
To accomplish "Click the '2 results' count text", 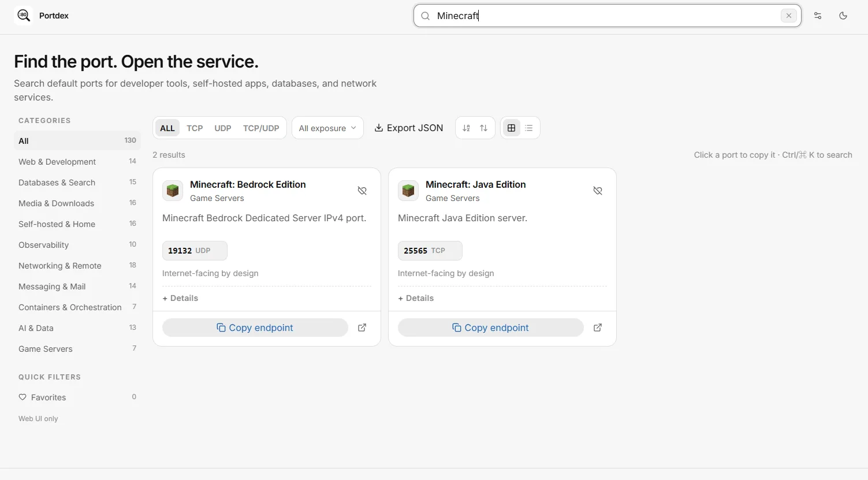I will (169, 155).
